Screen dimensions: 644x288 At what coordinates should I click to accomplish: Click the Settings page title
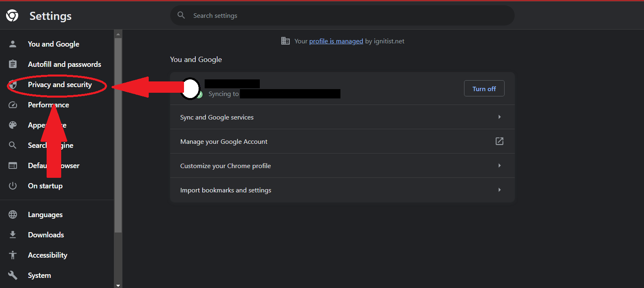[50, 16]
